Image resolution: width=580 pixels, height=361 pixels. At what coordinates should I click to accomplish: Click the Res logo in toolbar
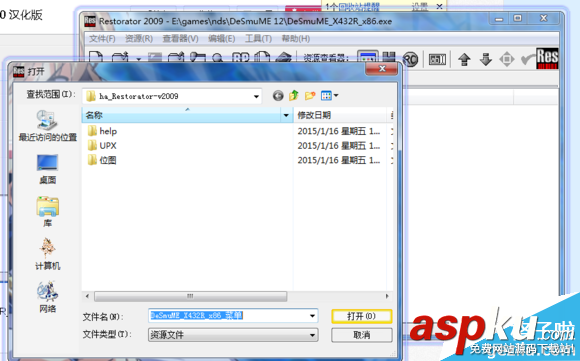pos(547,58)
